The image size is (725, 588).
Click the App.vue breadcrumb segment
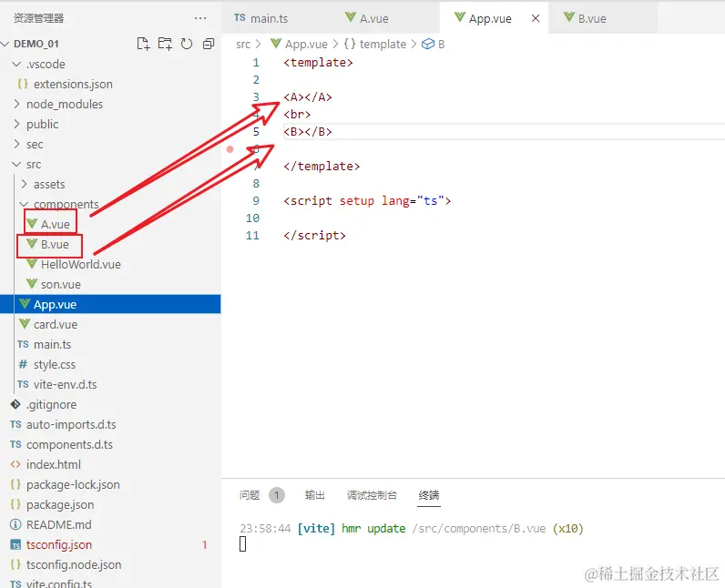(x=299, y=44)
